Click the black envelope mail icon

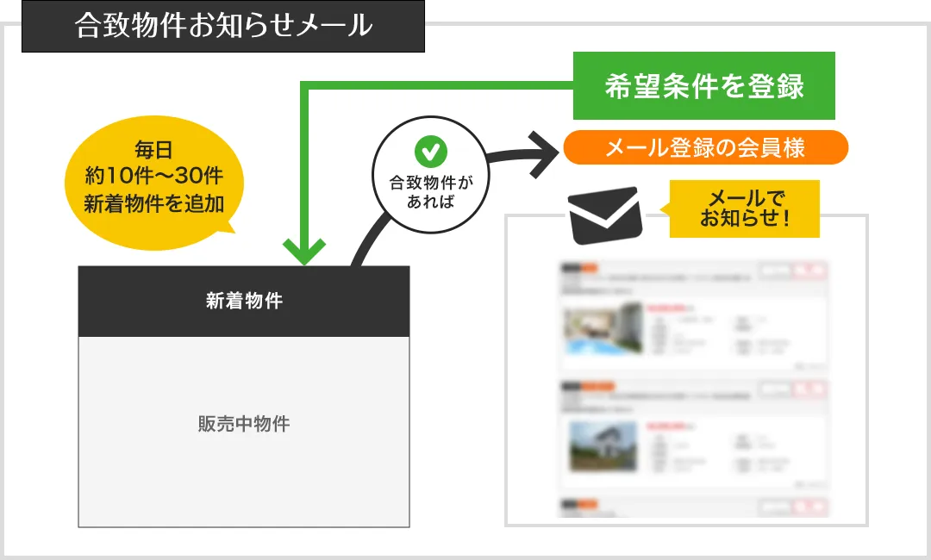click(605, 215)
